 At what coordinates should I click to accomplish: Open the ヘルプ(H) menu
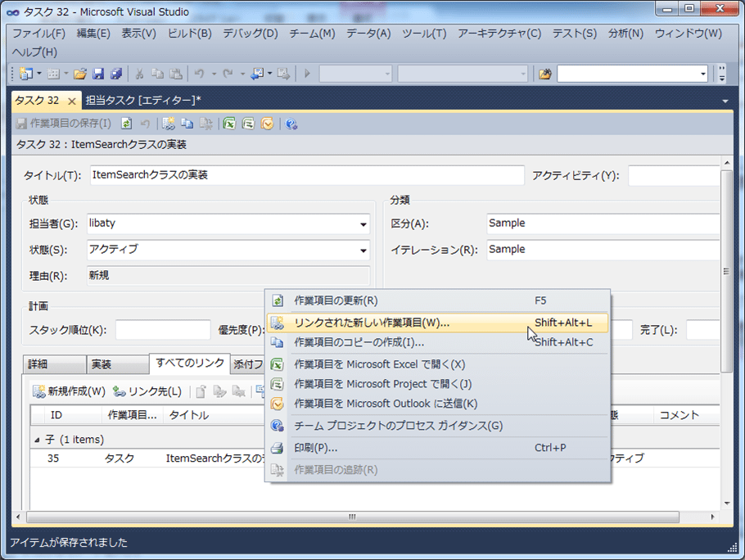click(34, 52)
